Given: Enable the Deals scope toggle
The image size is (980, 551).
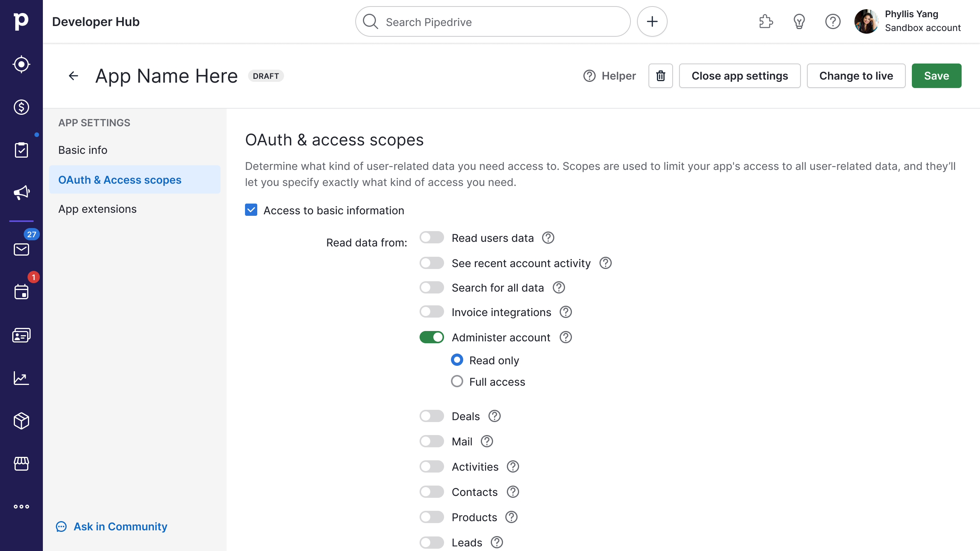Looking at the screenshot, I should pyautogui.click(x=431, y=416).
